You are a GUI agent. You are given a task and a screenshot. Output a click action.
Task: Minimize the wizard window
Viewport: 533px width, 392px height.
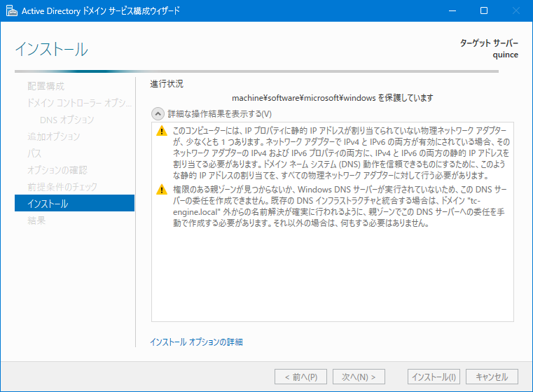(x=452, y=10)
